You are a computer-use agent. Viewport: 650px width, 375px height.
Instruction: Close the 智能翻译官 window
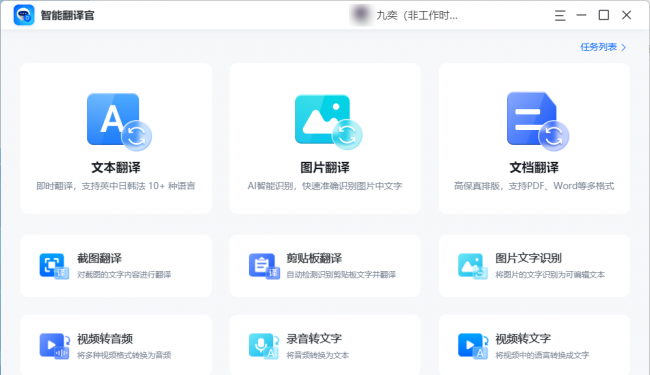pyautogui.click(x=626, y=15)
